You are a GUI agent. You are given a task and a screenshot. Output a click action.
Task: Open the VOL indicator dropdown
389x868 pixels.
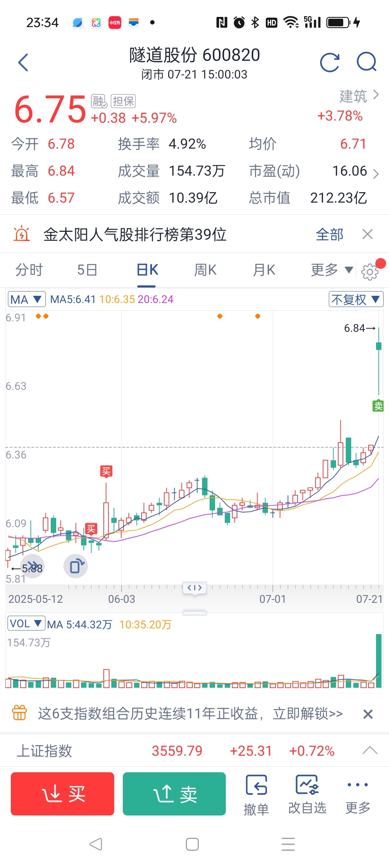coord(26,623)
